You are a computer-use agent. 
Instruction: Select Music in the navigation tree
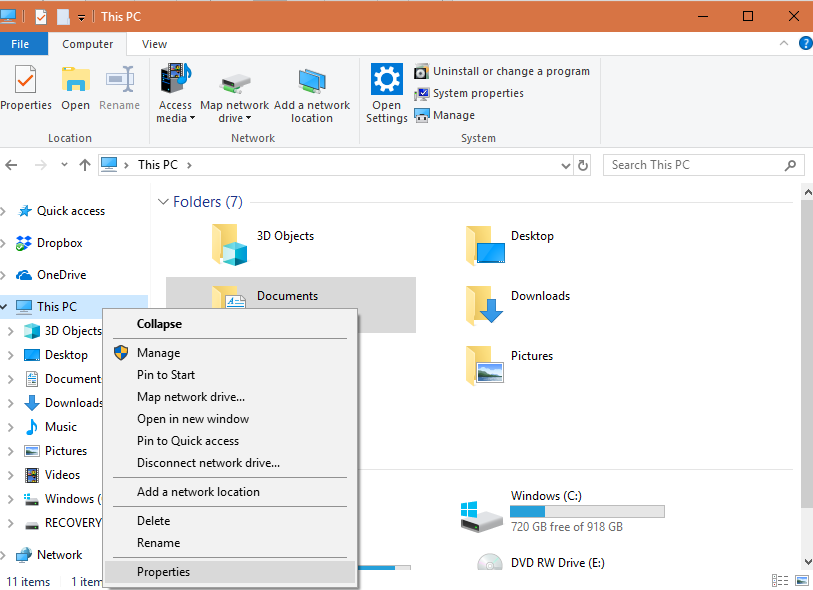(x=61, y=427)
